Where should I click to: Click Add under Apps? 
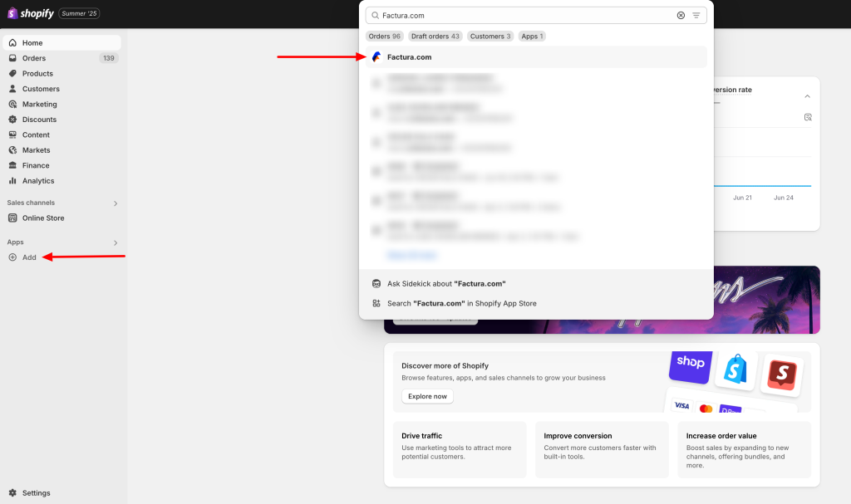29,257
